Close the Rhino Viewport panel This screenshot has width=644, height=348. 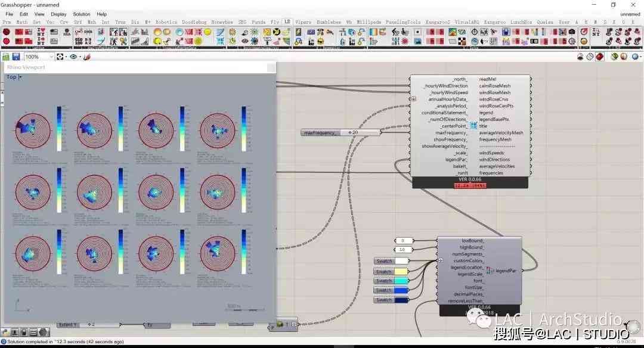click(271, 67)
